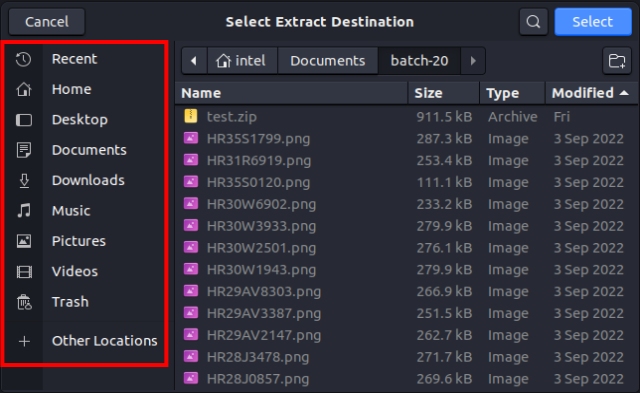
Task: Click the Desktop icon in the sidebar
Action: click(x=24, y=120)
